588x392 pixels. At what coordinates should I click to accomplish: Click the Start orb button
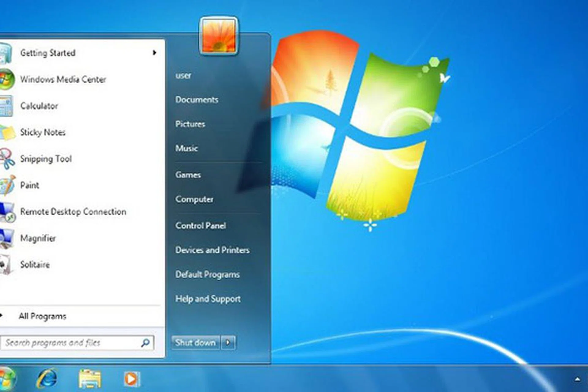point(6,379)
